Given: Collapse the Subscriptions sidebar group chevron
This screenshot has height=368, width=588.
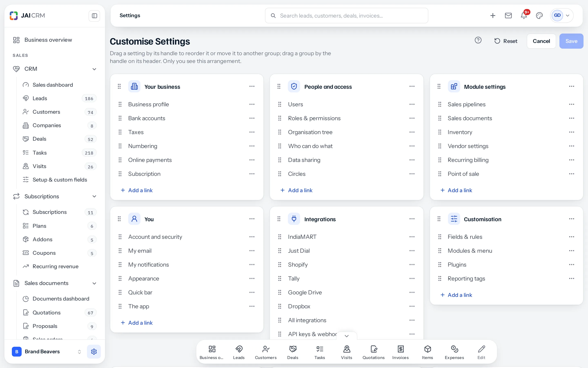Looking at the screenshot, I should tap(94, 196).
